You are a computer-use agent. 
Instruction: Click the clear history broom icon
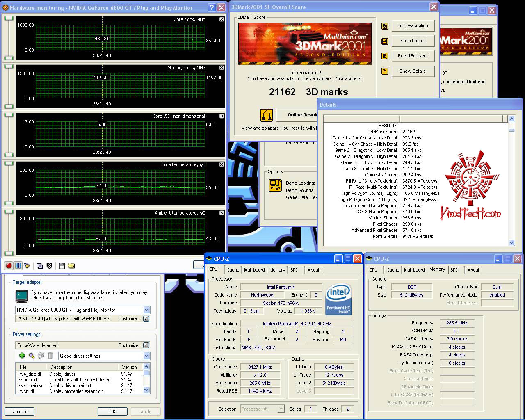(27, 266)
